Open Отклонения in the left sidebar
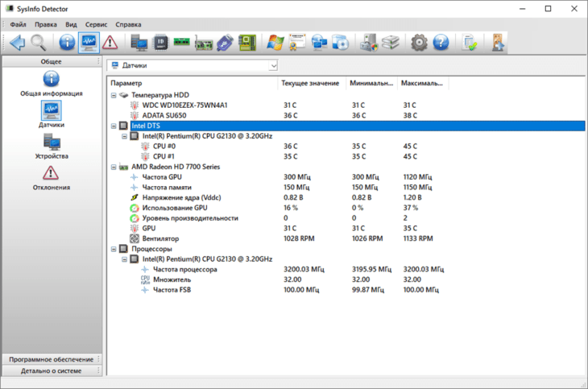This screenshot has height=389, width=588. coord(52,178)
